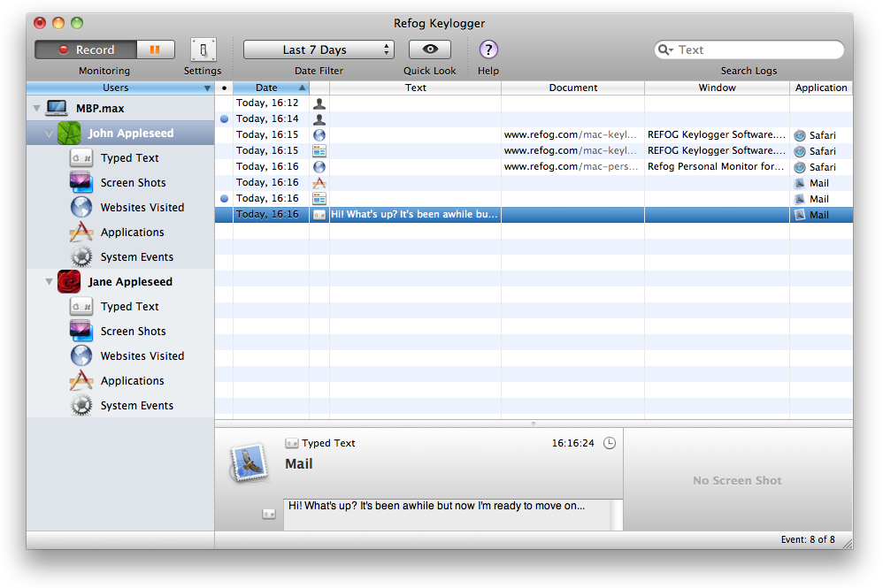Click the keyboard icon in the highlighted row
883x588 pixels.
(319, 215)
